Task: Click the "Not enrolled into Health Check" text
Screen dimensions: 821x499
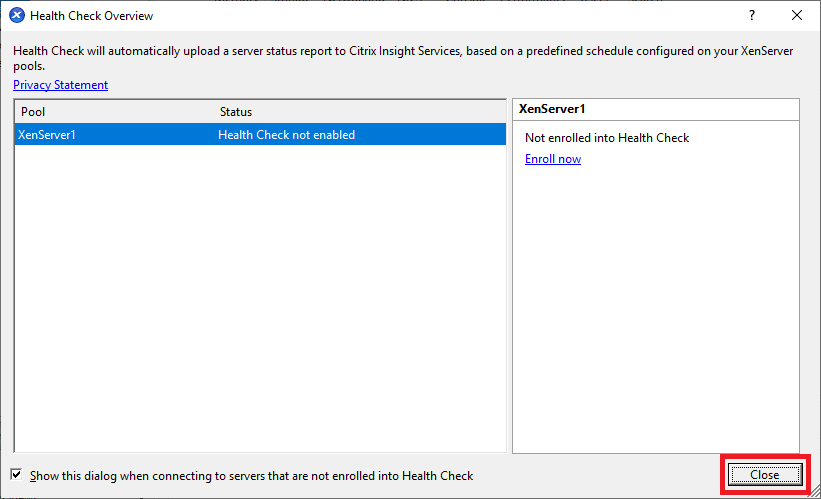Action: point(607,138)
